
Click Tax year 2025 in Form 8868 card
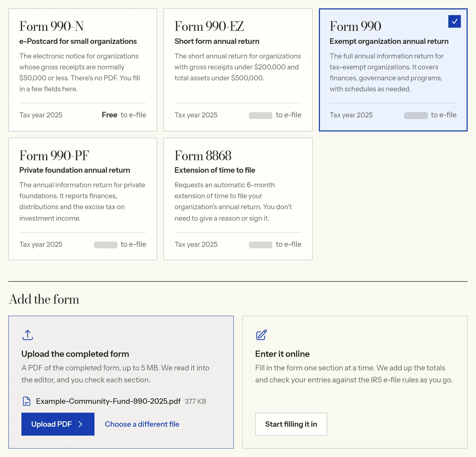click(x=196, y=244)
